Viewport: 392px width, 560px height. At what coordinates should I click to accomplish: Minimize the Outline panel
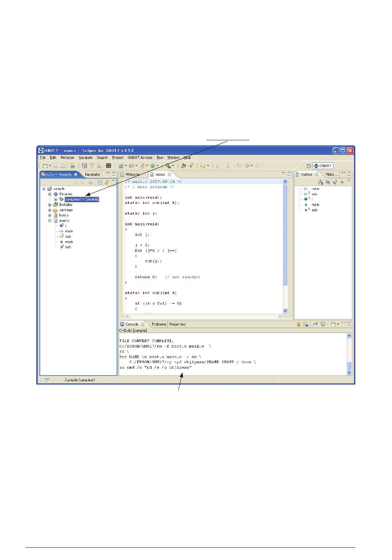[343, 173]
